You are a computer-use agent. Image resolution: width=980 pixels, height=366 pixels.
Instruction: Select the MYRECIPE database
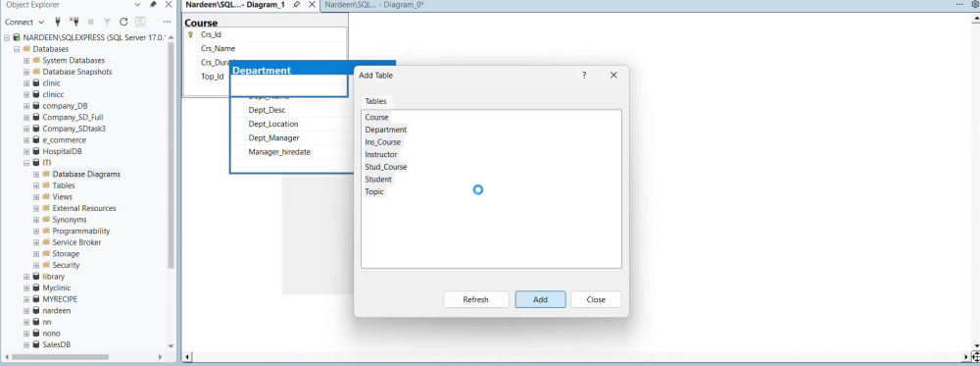60,299
